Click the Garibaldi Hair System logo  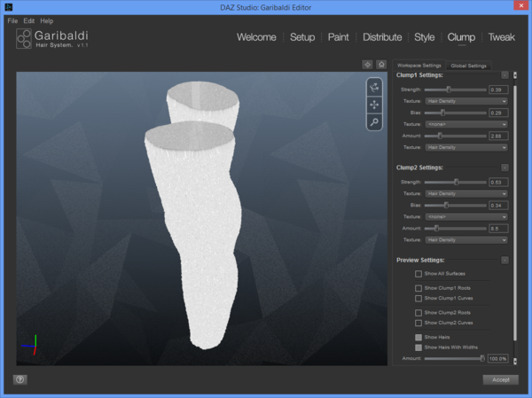52,39
